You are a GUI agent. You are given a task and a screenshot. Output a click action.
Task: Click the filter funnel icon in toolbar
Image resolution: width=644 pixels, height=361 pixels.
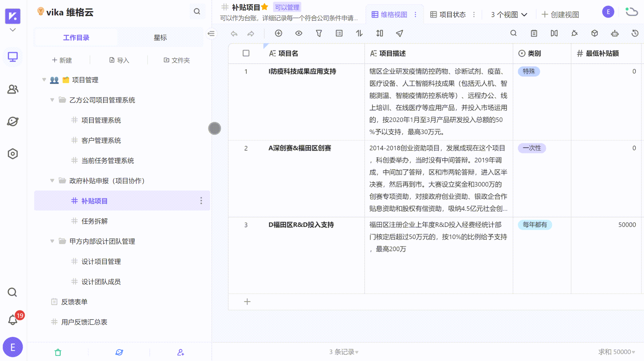[319, 33]
